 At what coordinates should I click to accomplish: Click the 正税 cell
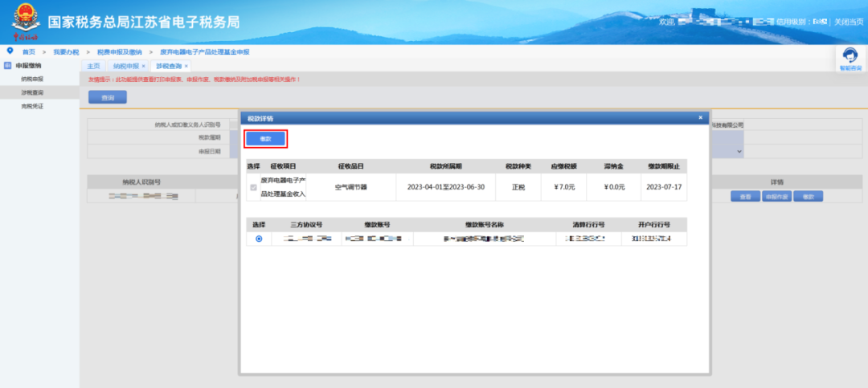click(x=518, y=187)
